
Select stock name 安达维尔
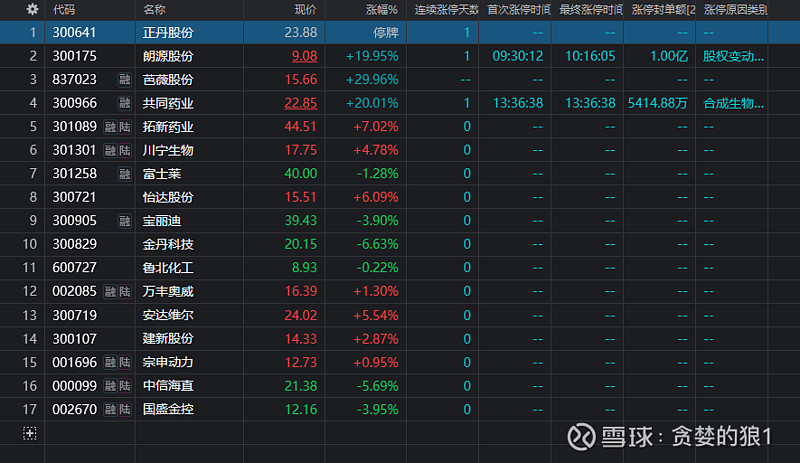click(168, 315)
